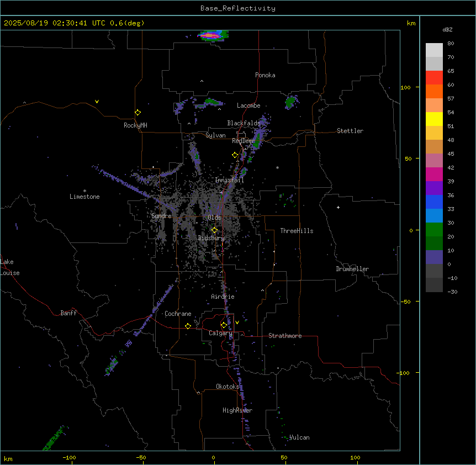476x465 pixels.
Task: Select the yellow diamond marker below Cochrane
Action: [188, 326]
